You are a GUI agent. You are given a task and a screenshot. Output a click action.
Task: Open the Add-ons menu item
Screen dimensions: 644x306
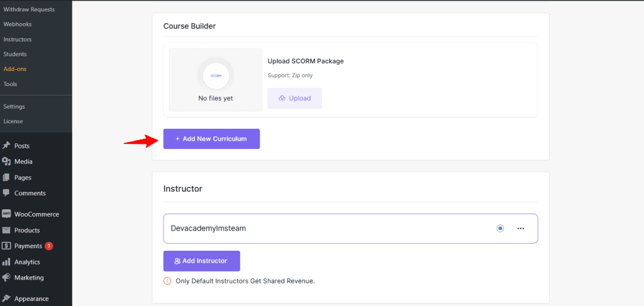[x=15, y=69]
